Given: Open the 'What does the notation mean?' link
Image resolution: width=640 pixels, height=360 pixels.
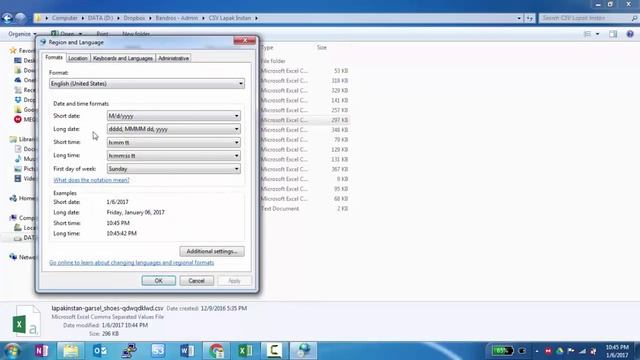Looking at the screenshot, I should [91, 180].
